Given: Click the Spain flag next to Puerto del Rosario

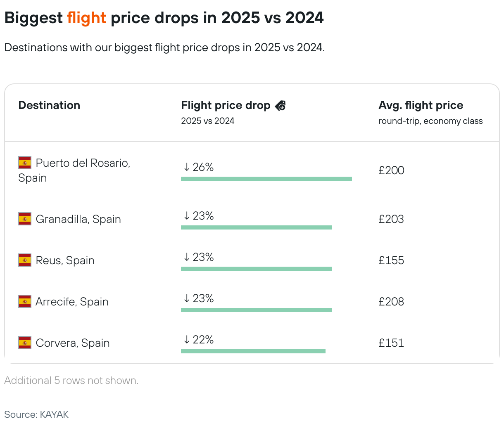Looking at the screenshot, I should (25, 163).
